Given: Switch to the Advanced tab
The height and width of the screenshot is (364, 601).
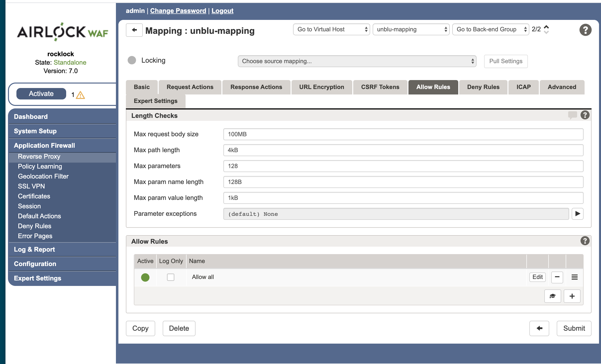Looking at the screenshot, I should (561, 87).
